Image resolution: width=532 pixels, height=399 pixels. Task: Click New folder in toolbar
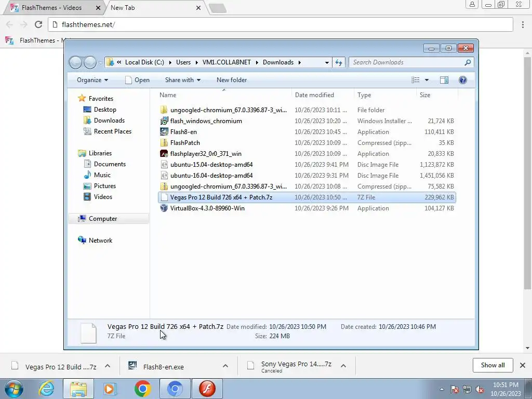click(x=232, y=80)
